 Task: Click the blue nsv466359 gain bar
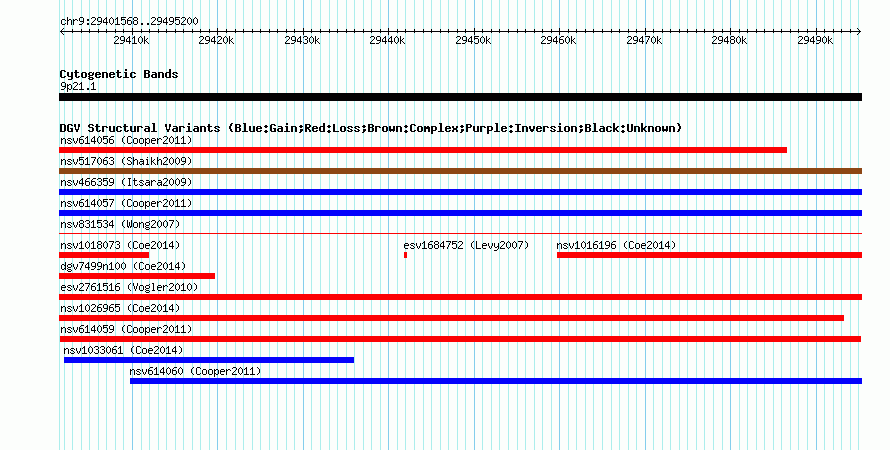[460, 192]
